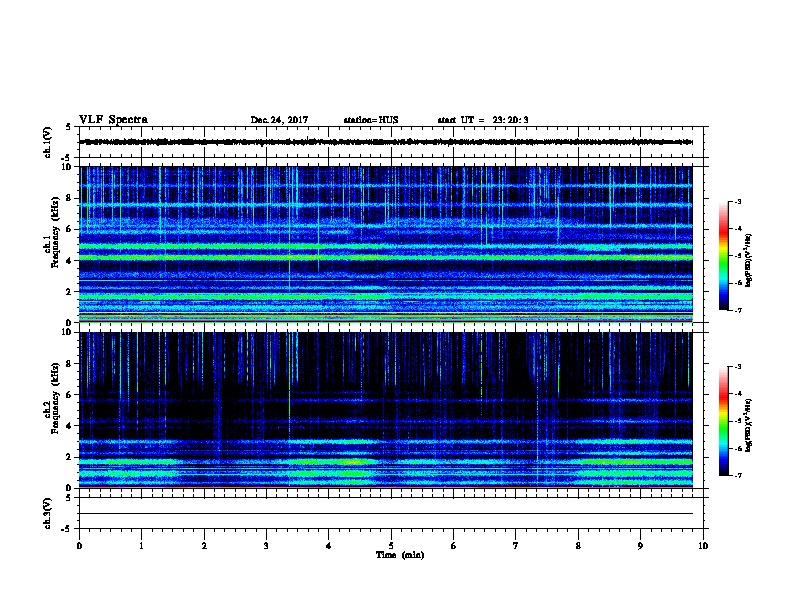The image size is (792, 612).
Task: Click the ch.2 spectrogram colorbar
Action: 723,421
